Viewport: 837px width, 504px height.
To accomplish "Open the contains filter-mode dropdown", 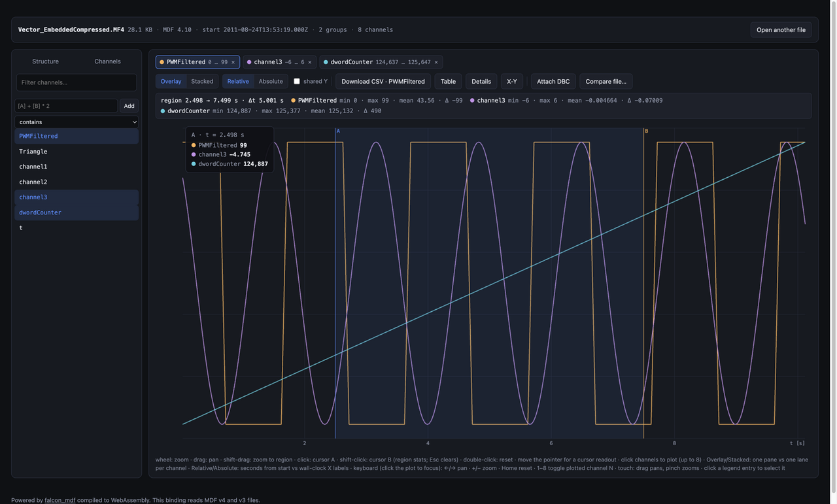I will [x=77, y=122].
